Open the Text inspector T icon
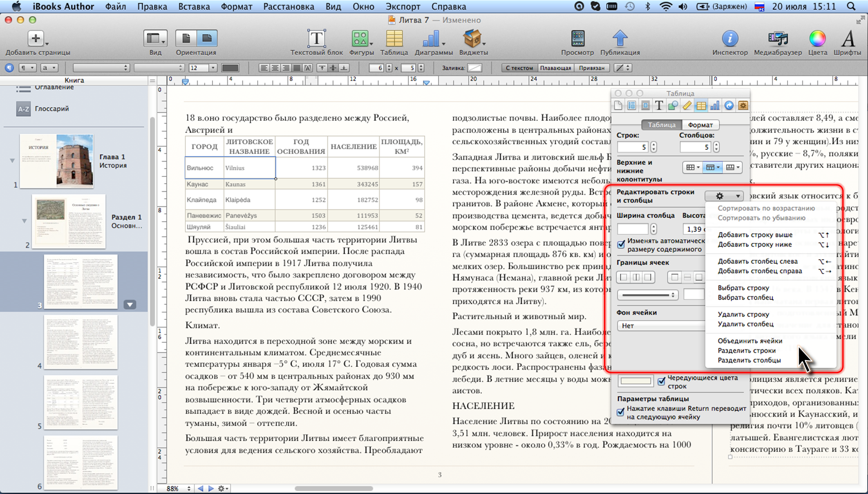The width and height of the screenshot is (868, 494). [659, 105]
